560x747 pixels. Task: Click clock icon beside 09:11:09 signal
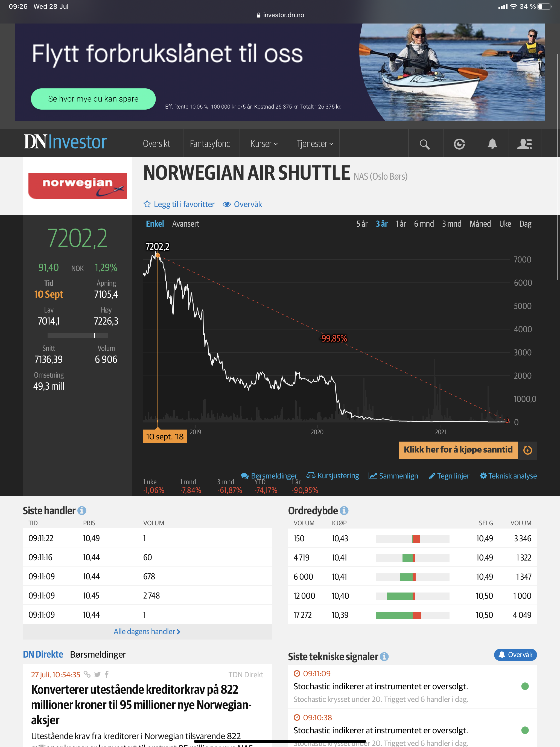click(x=297, y=673)
